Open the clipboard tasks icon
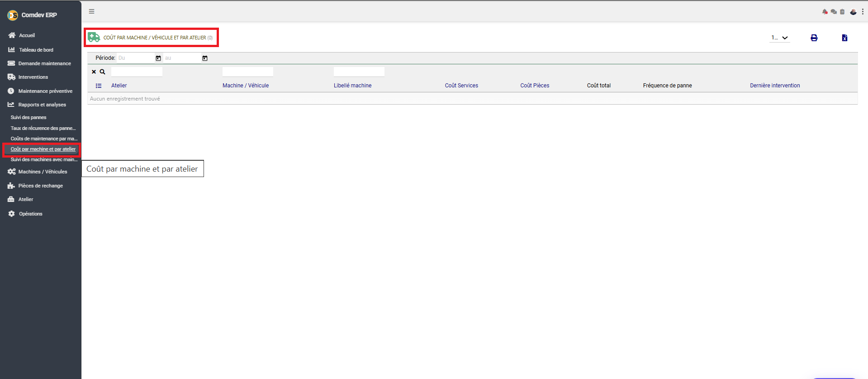Viewport: 868px width, 379px height. (842, 12)
